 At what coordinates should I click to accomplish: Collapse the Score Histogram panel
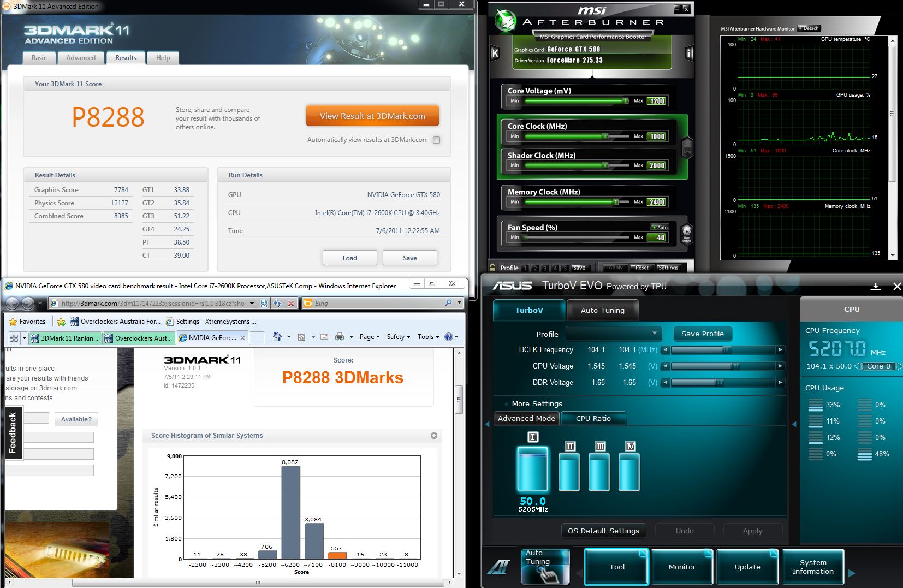pos(434,436)
